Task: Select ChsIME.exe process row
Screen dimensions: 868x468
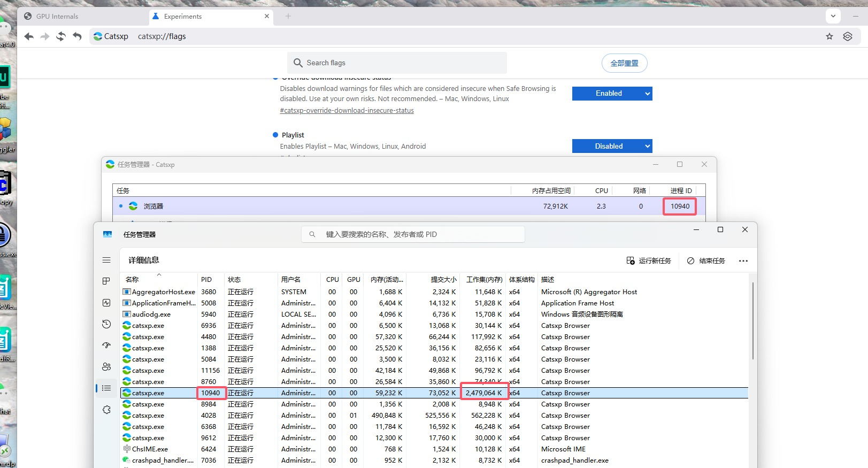Action: pos(434,449)
